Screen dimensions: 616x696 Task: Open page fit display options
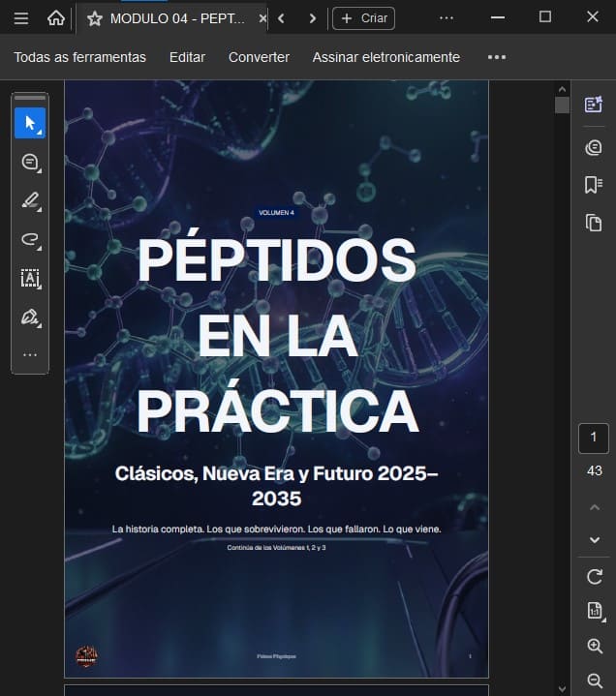[595, 611]
